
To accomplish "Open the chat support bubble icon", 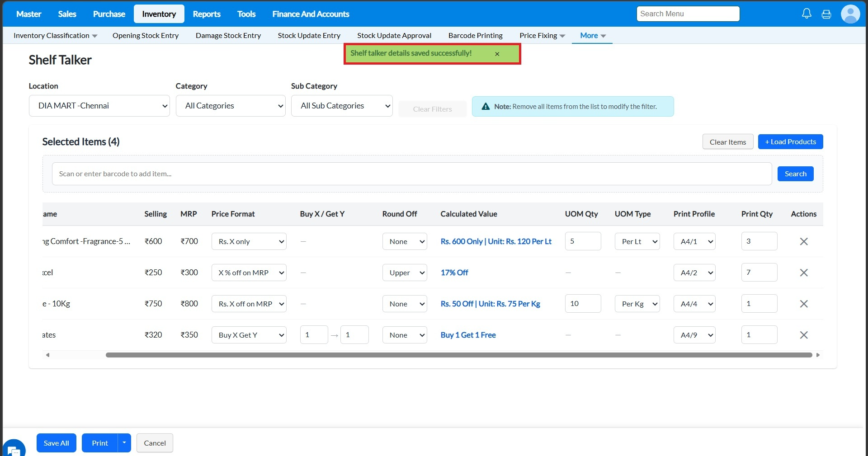I will 14,449.
